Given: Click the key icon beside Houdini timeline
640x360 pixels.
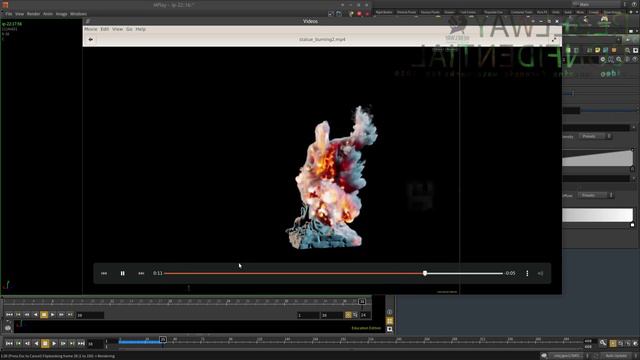Looking at the screenshot, I should pyautogui.click(x=603, y=343).
